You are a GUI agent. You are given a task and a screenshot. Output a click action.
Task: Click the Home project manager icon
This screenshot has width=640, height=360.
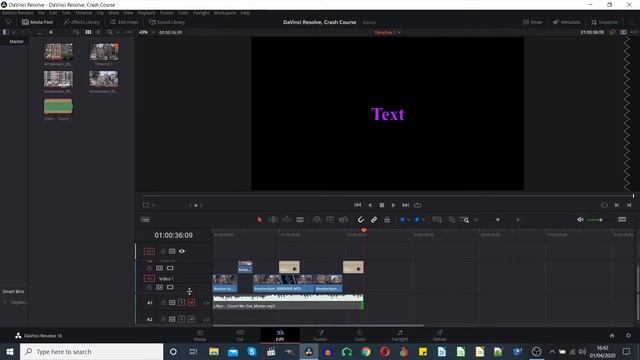tap(612, 336)
